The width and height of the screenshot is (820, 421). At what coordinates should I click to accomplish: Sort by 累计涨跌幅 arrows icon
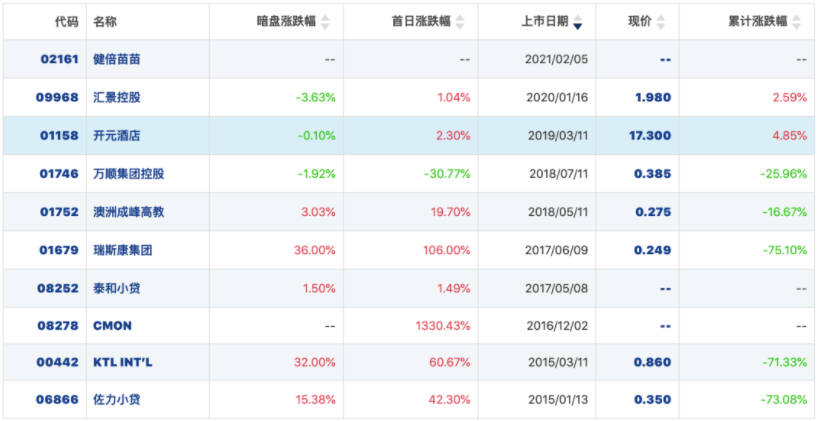click(796, 22)
